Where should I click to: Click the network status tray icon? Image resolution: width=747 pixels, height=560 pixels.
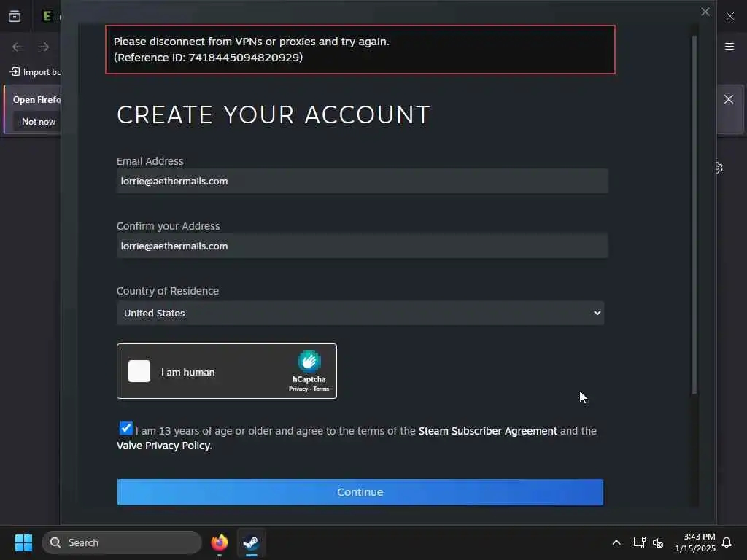pos(639,542)
